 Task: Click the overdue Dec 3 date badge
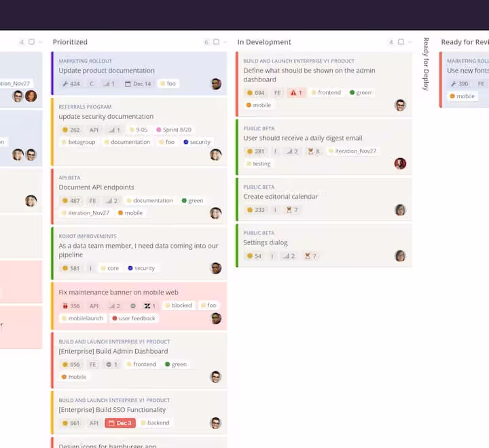120,423
